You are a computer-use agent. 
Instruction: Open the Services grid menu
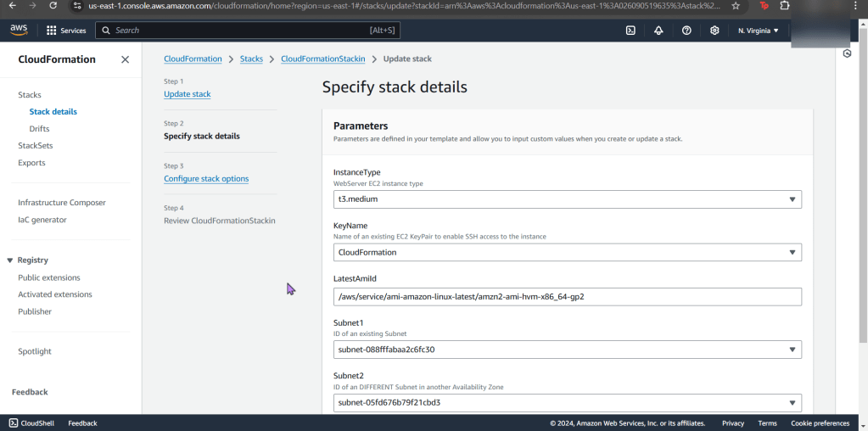pyautogui.click(x=66, y=31)
